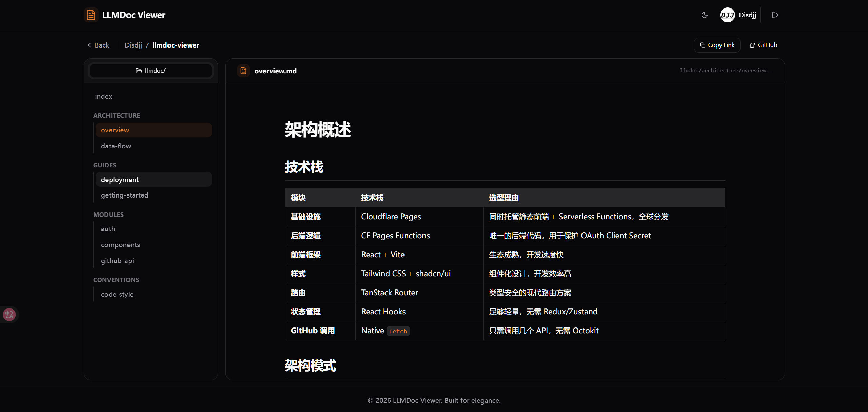The height and width of the screenshot is (412, 868).
Task: Open the code-style conventions doc
Action: 117,294
